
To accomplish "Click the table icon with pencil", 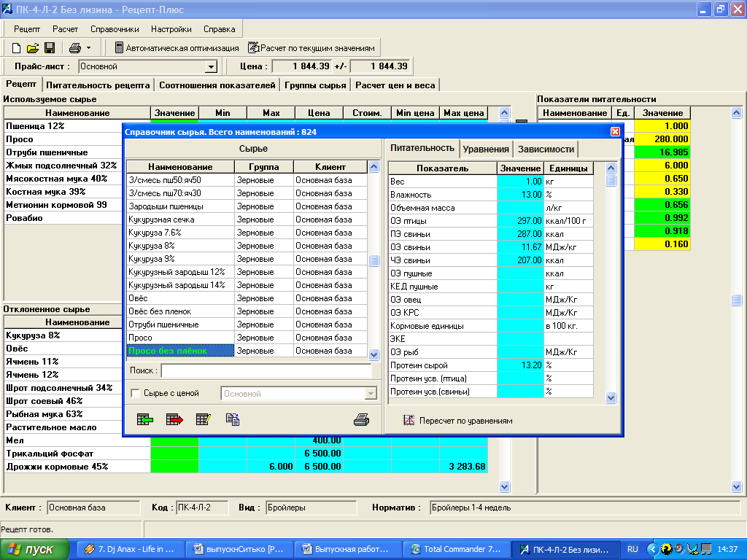I will point(204,419).
